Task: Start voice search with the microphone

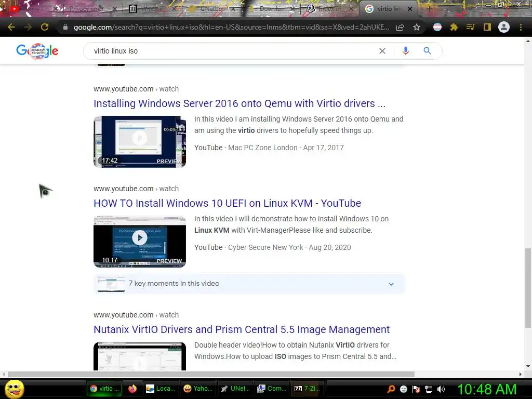Action: [x=405, y=51]
